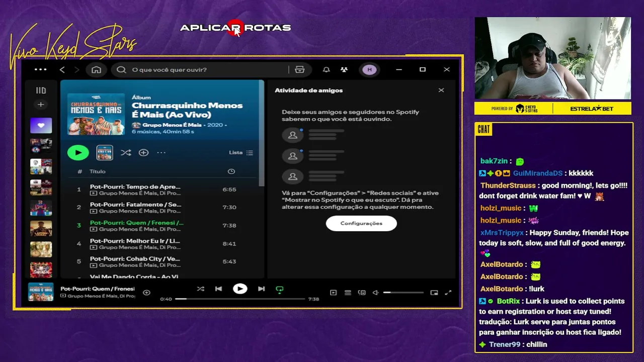Open the playback queue icon
This screenshot has height=362, width=644.
click(x=348, y=293)
